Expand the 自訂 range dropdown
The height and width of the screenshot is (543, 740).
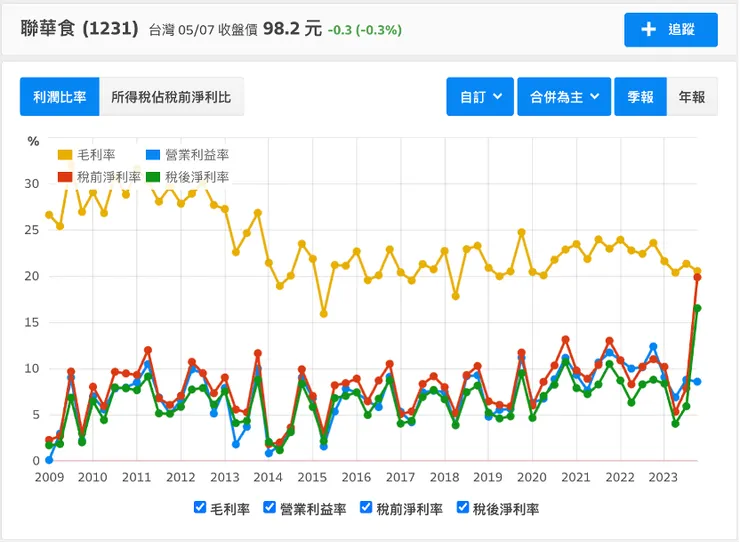pyautogui.click(x=480, y=97)
